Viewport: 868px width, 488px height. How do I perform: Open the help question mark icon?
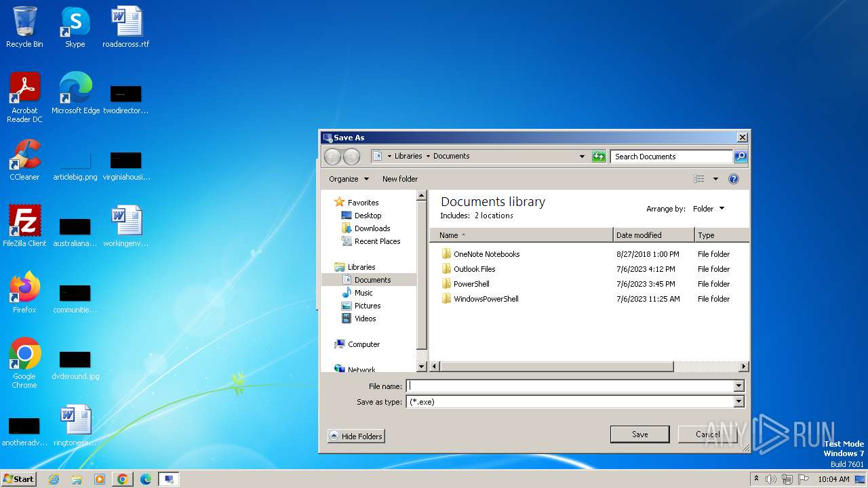pyautogui.click(x=733, y=179)
